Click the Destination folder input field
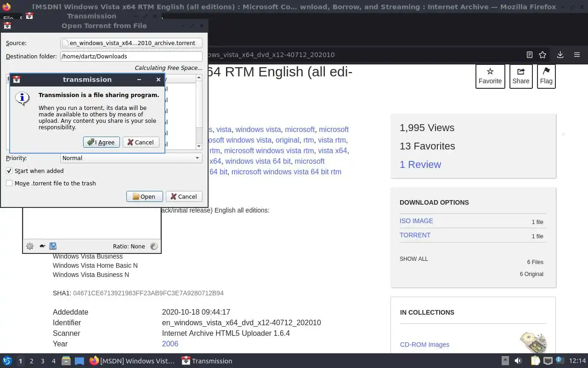588x368 pixels. tap(131, 56)
